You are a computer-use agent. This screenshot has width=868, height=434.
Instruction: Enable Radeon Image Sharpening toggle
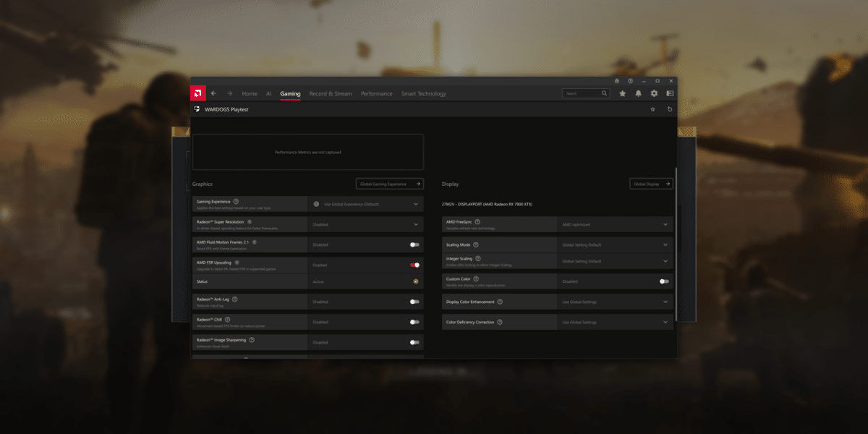tap(414, 342)
